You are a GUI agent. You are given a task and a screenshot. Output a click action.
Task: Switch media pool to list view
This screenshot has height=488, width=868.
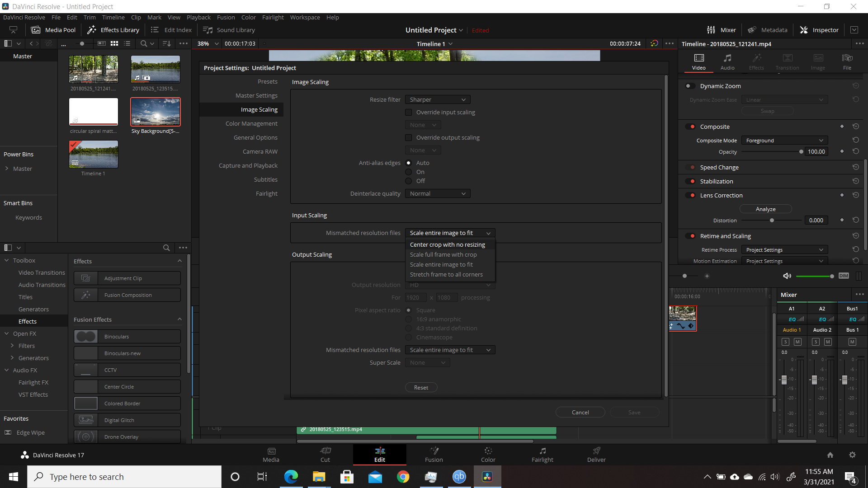[x=127, y=43]
